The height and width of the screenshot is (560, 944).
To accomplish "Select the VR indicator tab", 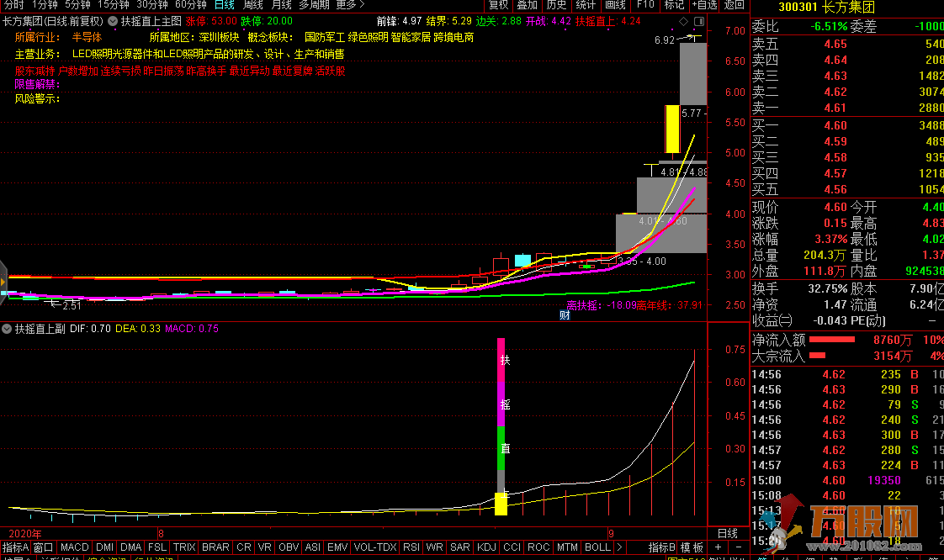I will click(265, 547).
